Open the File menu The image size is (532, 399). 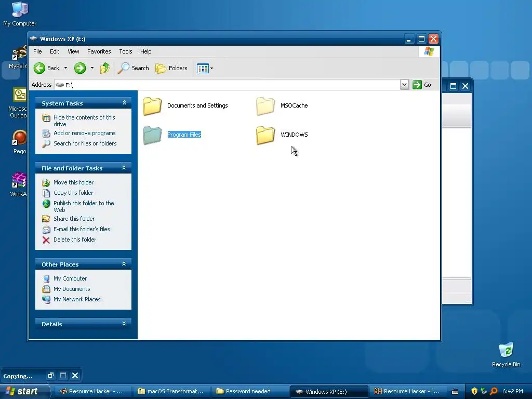(x=37, y=51)
